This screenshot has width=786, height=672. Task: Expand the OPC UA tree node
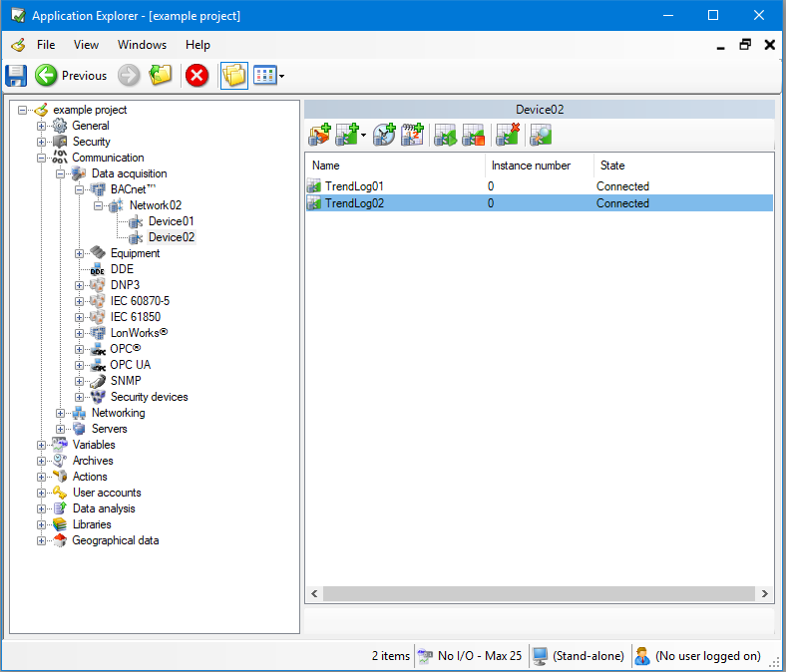click(80, 365)
